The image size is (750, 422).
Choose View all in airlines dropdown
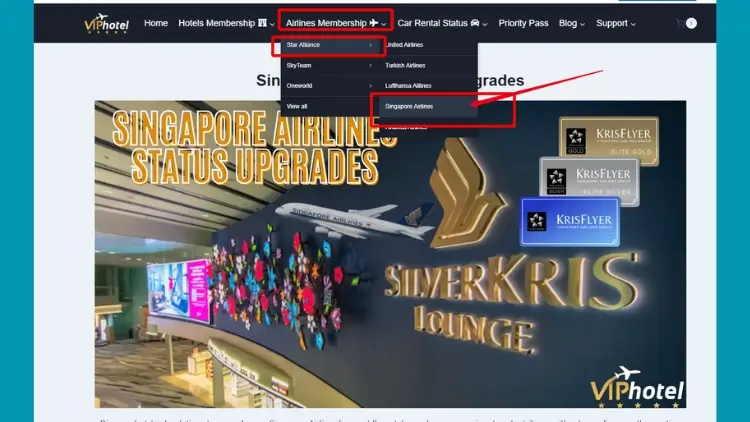[x=330, y=106]
